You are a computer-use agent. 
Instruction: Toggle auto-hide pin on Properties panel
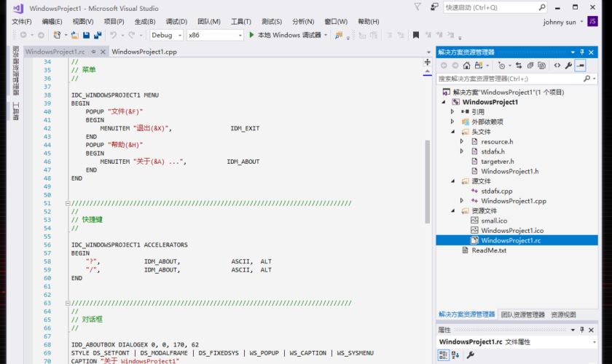pos(582,330)
